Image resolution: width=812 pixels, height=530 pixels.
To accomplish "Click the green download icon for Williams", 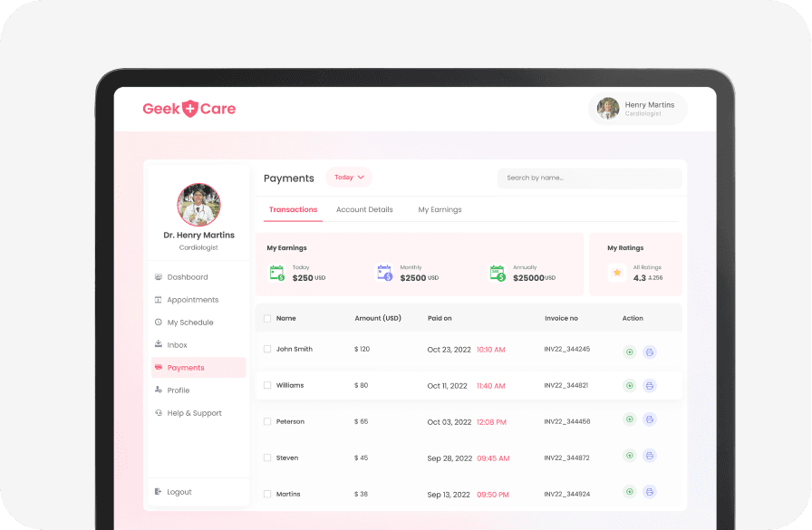I will pos(629,386).
